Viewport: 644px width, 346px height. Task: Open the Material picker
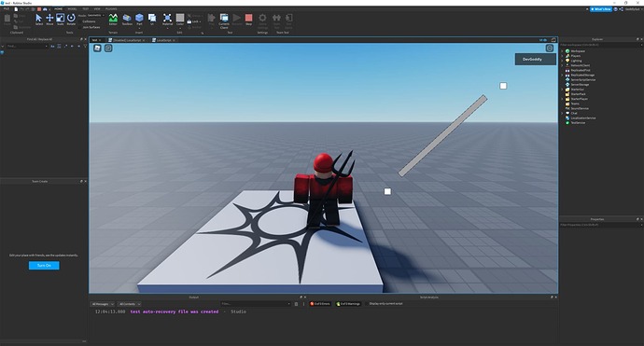click(167, 20)
